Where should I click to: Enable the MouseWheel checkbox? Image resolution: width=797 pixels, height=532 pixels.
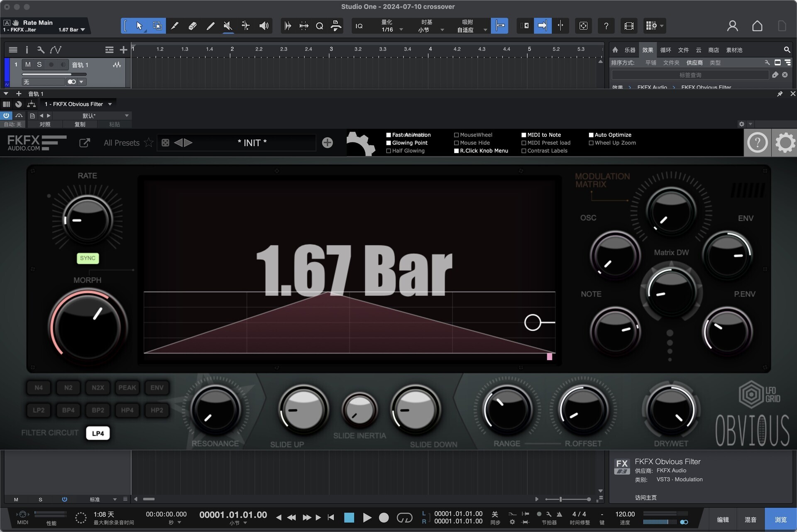456,135
